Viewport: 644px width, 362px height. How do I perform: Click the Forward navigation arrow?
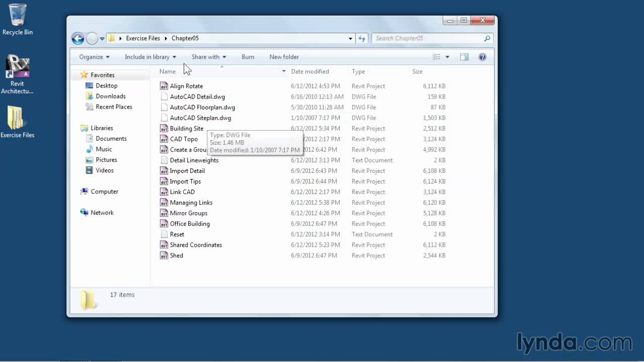[x=92, y=38]
